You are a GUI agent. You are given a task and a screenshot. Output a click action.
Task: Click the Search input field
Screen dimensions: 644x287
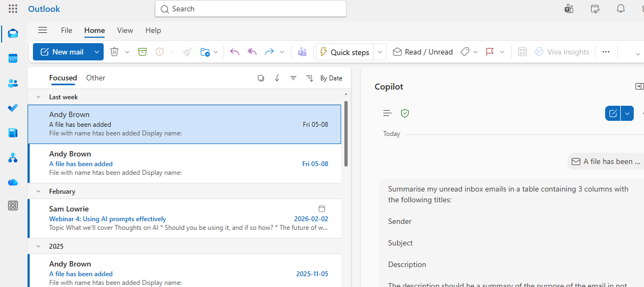coord(250,9)
